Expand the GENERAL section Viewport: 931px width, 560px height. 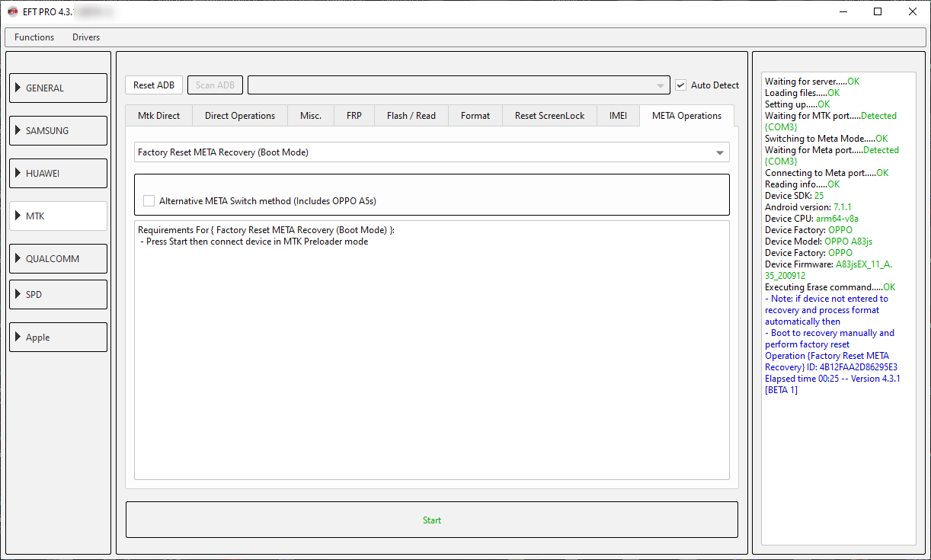pos(58,88)
